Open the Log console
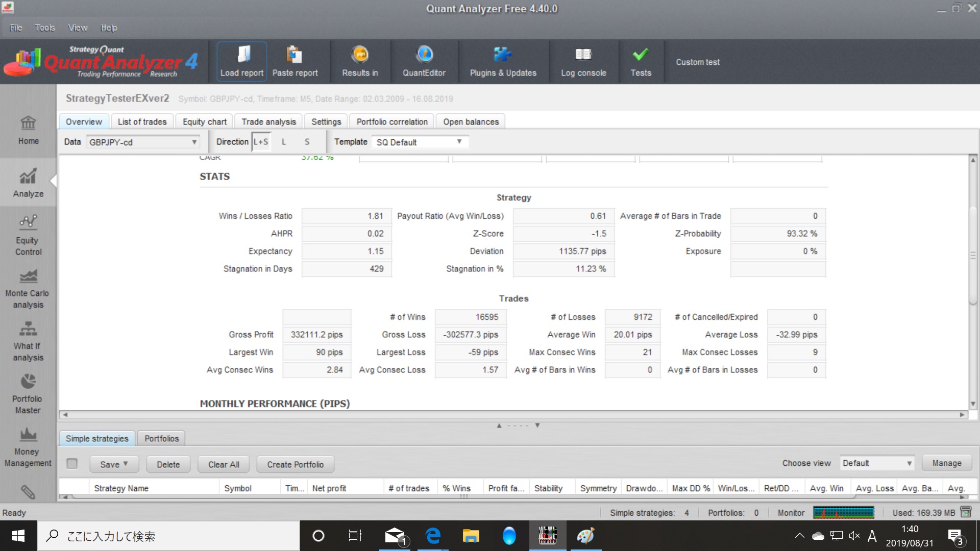 [x=583, y=61]
